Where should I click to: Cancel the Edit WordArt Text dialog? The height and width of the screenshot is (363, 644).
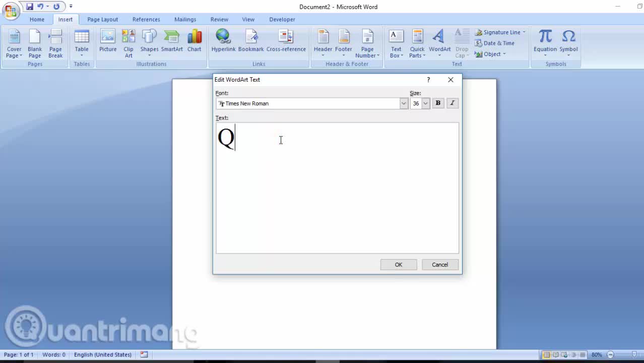pyautogui.click(x=440, y=265)
